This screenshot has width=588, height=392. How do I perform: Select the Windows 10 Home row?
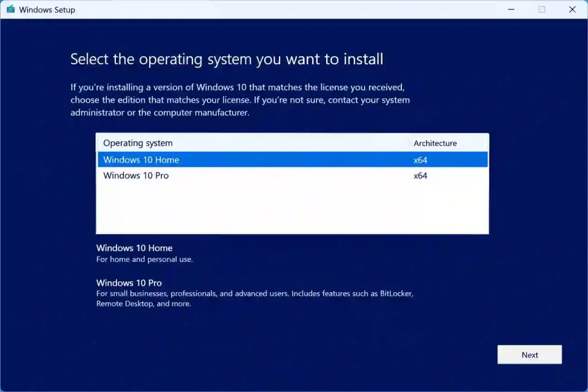pos(292,160)
